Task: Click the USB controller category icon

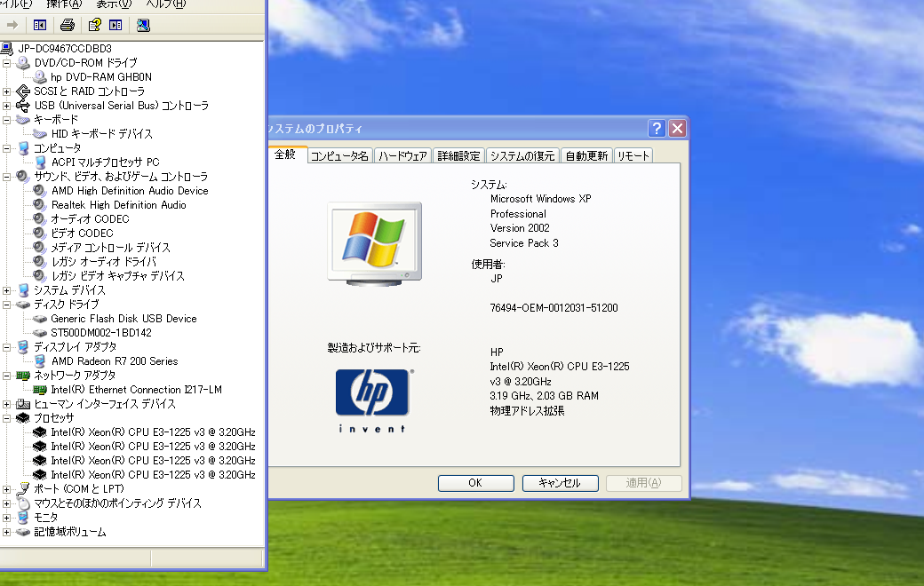Action: pyautogui.click(x=23, y=106)
